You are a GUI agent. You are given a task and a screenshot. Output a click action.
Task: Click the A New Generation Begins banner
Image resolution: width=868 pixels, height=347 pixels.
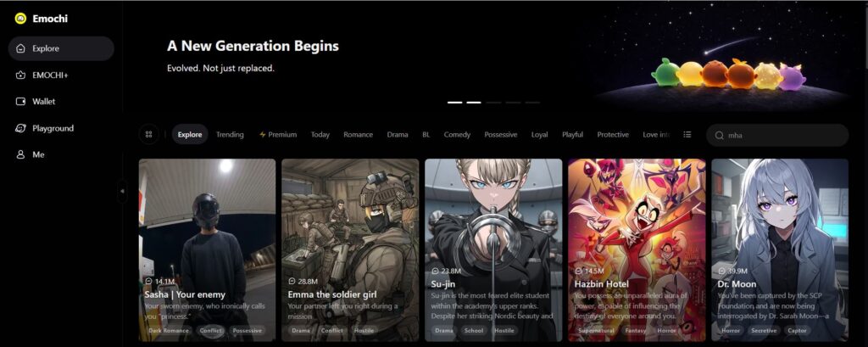coord(494,57)
